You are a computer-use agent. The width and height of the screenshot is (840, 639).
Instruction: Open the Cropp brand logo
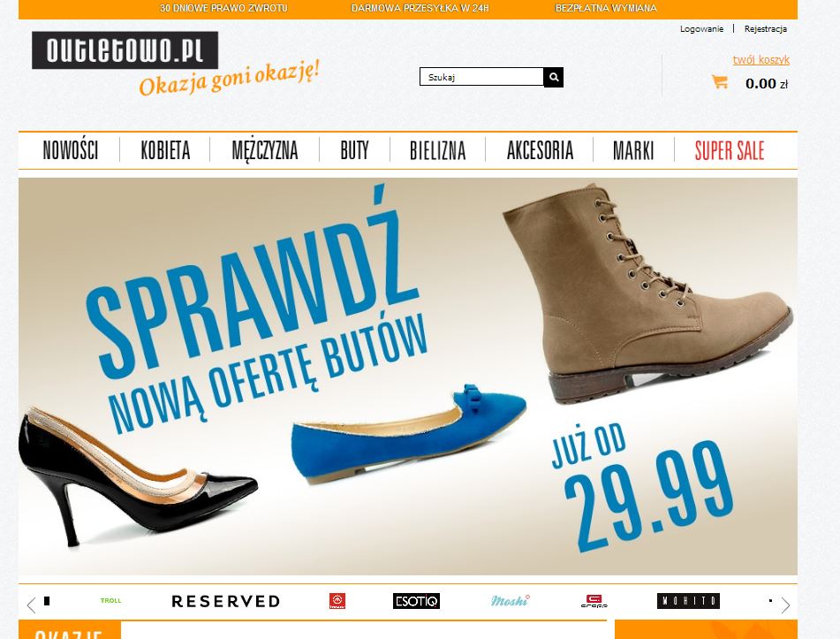click(x=594, y=601)
